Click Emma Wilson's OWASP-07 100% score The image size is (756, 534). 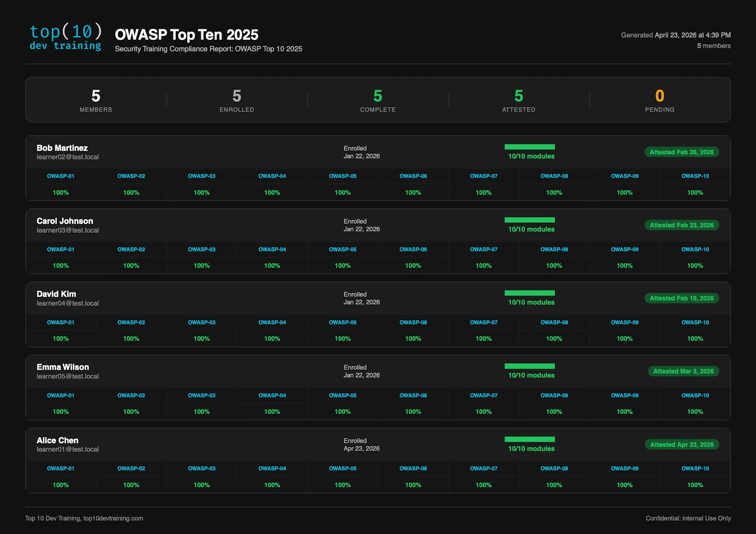coord(484,412)
